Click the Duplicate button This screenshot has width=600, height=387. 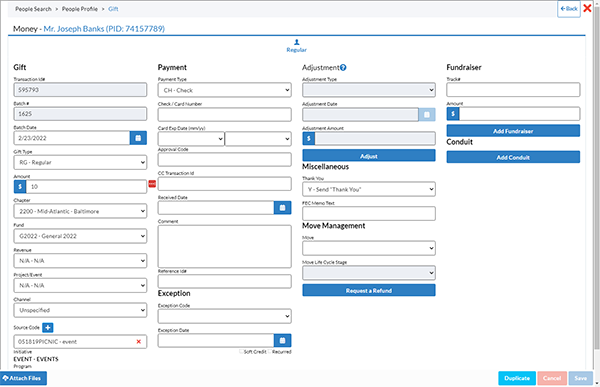(517, 378)
